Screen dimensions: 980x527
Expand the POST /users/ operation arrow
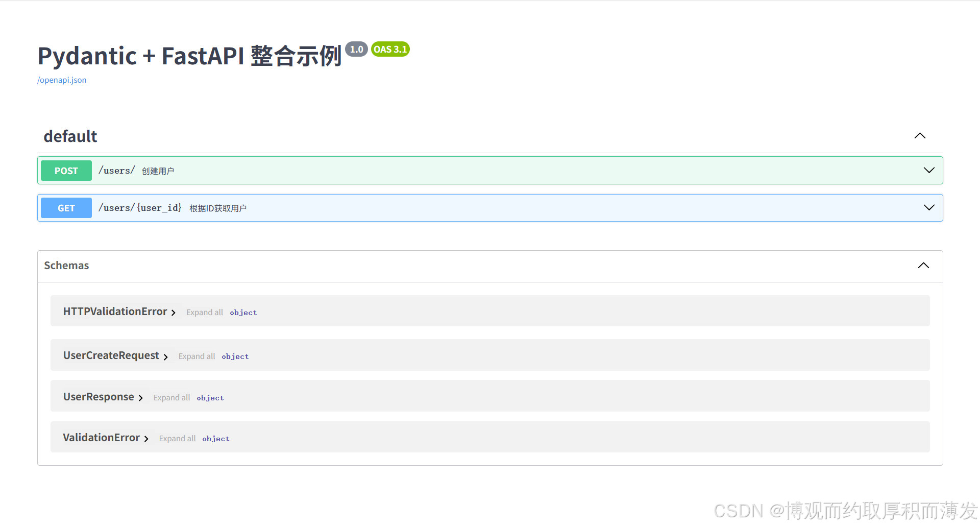tap(929, 170)
